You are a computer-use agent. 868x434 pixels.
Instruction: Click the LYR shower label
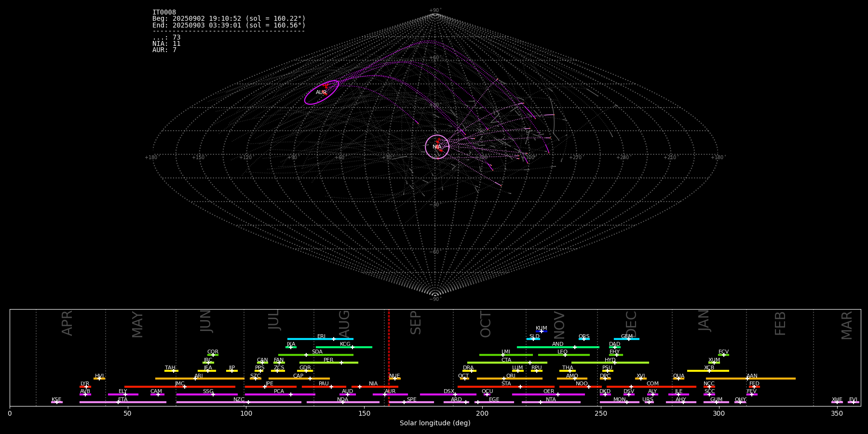coord(85,384)
